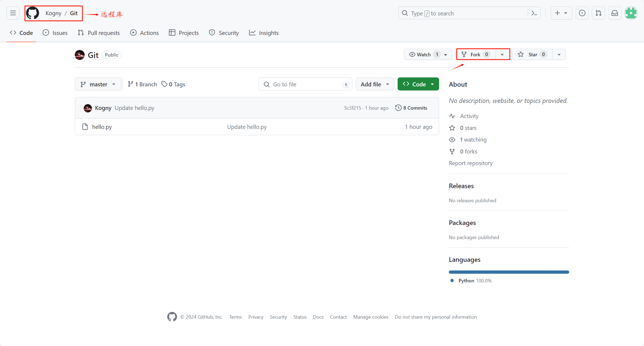Focus the Go to file field
The width and height of the screenshot is (644, 346).
tap(305, 84)
